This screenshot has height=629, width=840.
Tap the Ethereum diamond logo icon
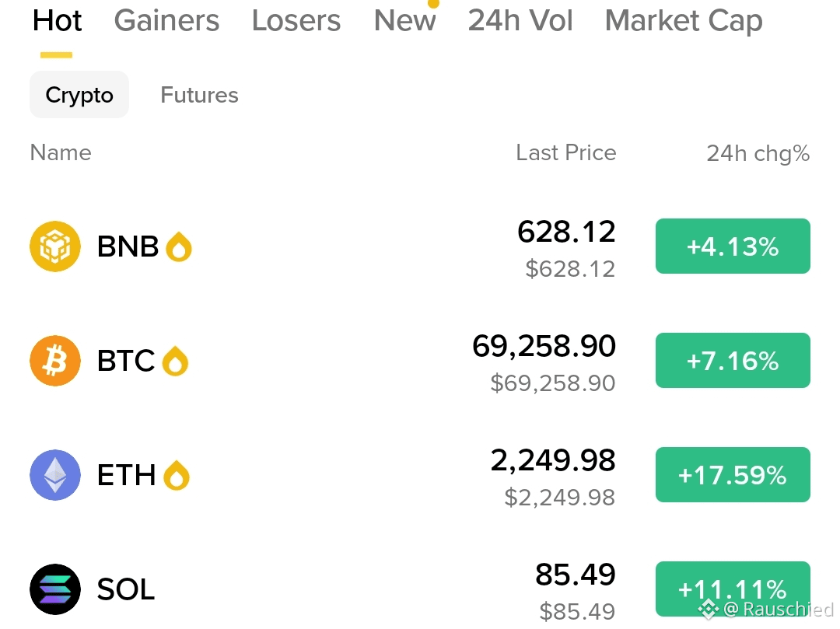click(x=55, y=475)
